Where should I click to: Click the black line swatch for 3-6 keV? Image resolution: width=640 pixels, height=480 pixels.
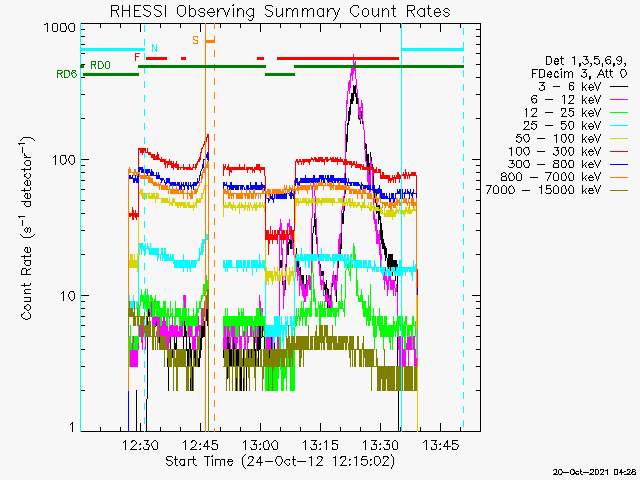point(619,87)
